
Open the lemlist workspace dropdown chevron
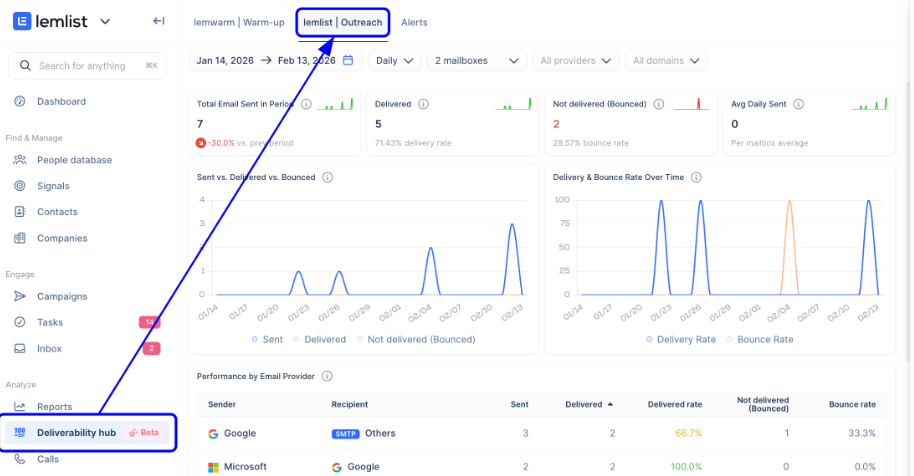105,22
